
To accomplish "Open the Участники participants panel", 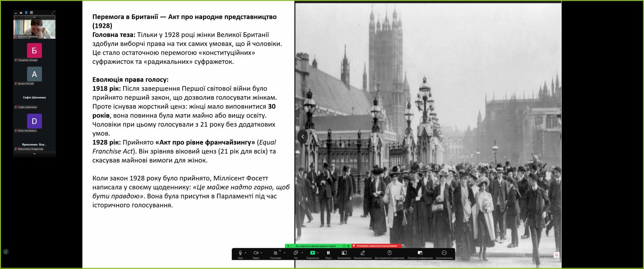I will (x=275, y=253).
